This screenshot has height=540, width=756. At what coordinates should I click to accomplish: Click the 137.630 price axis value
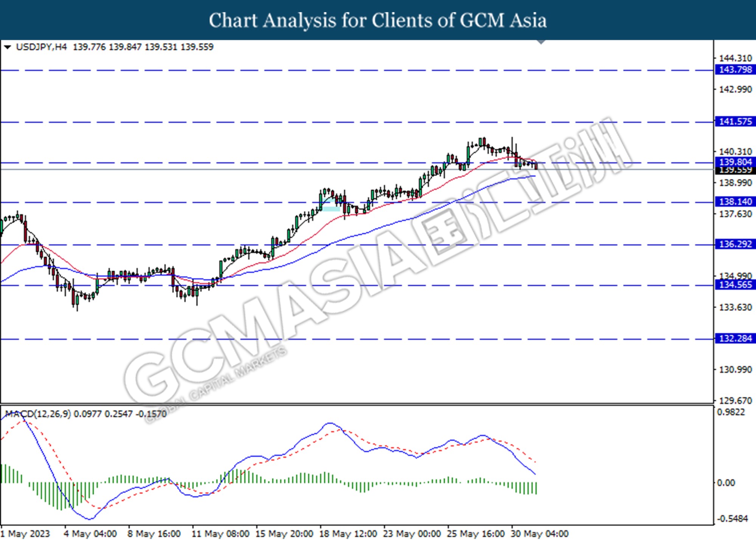pos(735,214)
